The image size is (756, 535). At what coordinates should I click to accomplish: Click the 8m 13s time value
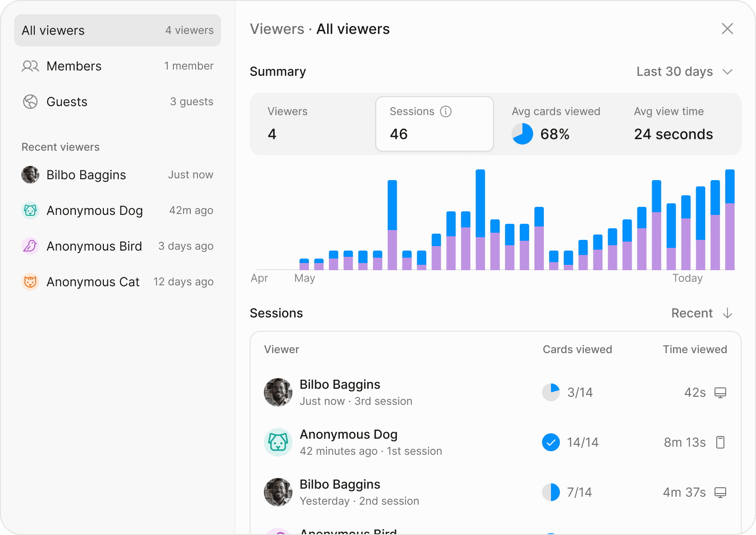(x=685, y=442)
